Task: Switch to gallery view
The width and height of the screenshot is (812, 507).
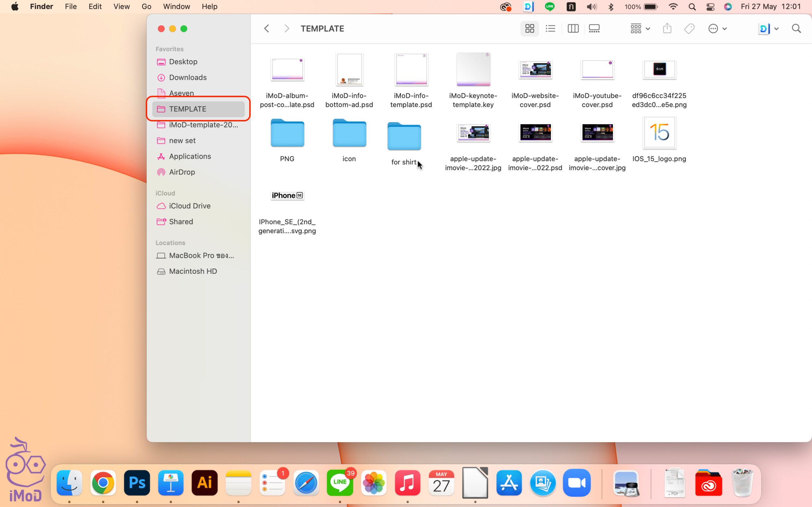Action: point(594,29)
